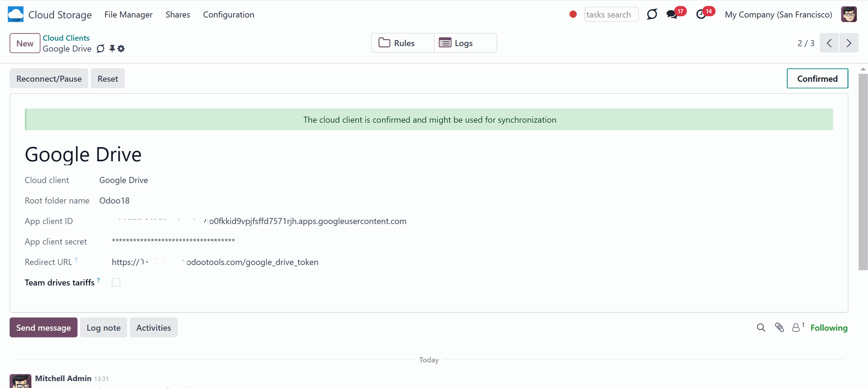Image resolution: width=868 pixels, height=388 pixels.
Task: Open the gear actions menu
Action: [121, 48]
